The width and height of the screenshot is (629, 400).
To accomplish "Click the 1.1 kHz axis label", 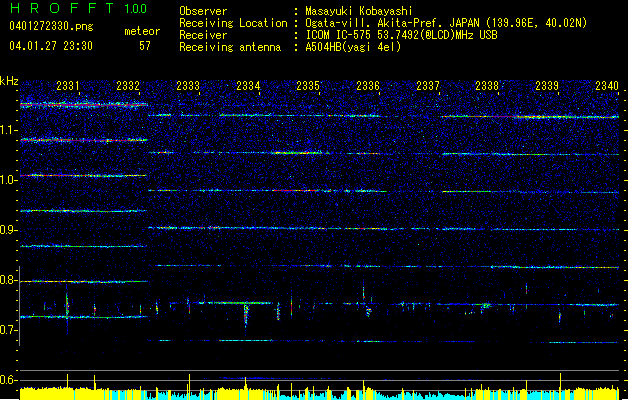I will [x=9, y=130].
